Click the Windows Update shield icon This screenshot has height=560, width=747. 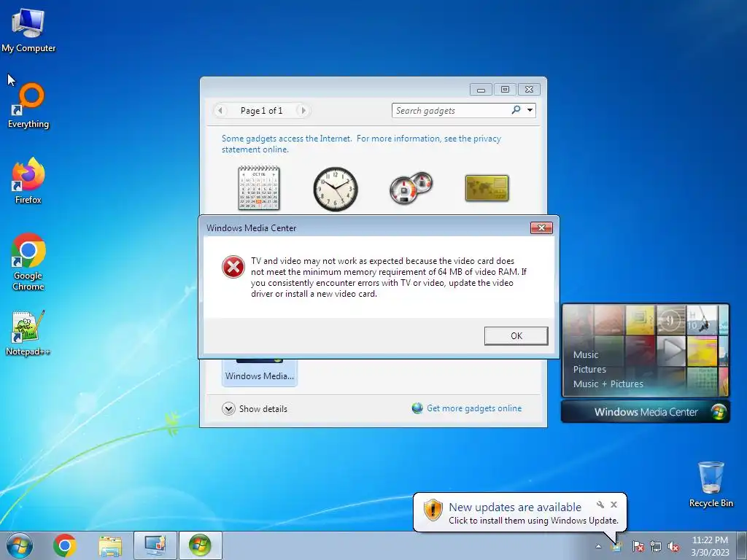pos(433,510)
